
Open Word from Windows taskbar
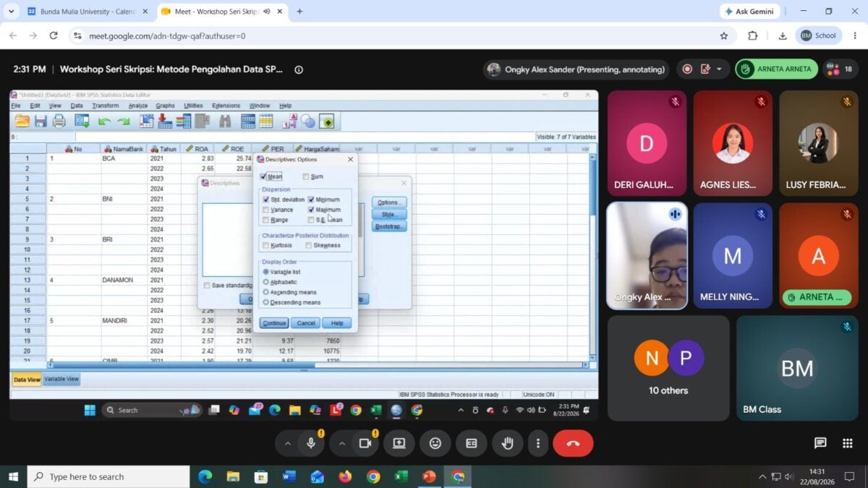pyautogui.click(x=289, y=476)
